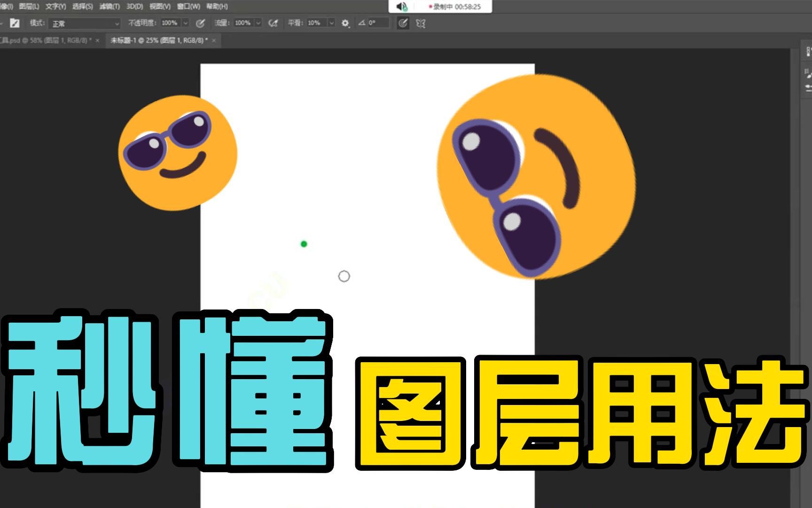Click the 录制中 recording timer indicator

point(455,7)
